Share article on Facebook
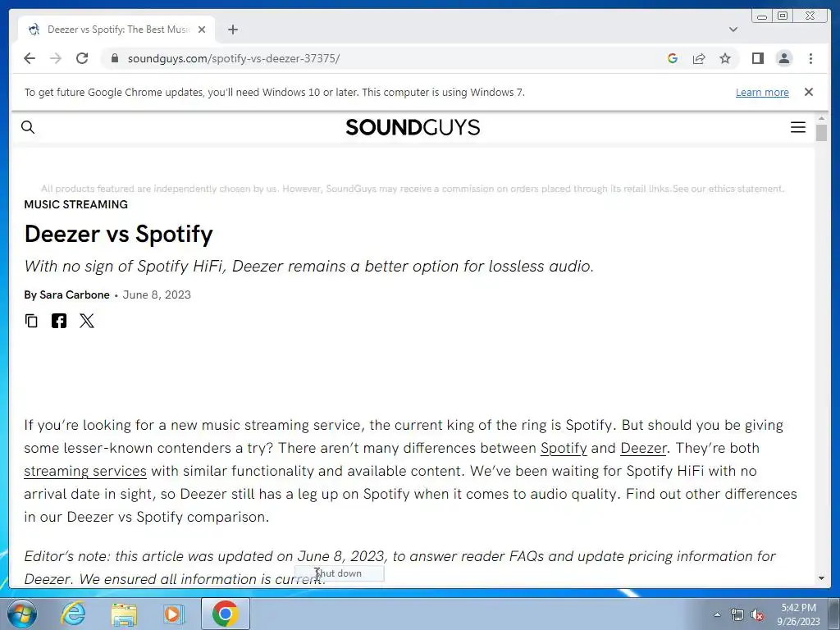Viewport: 840px width, 630px height. [59, 321]
